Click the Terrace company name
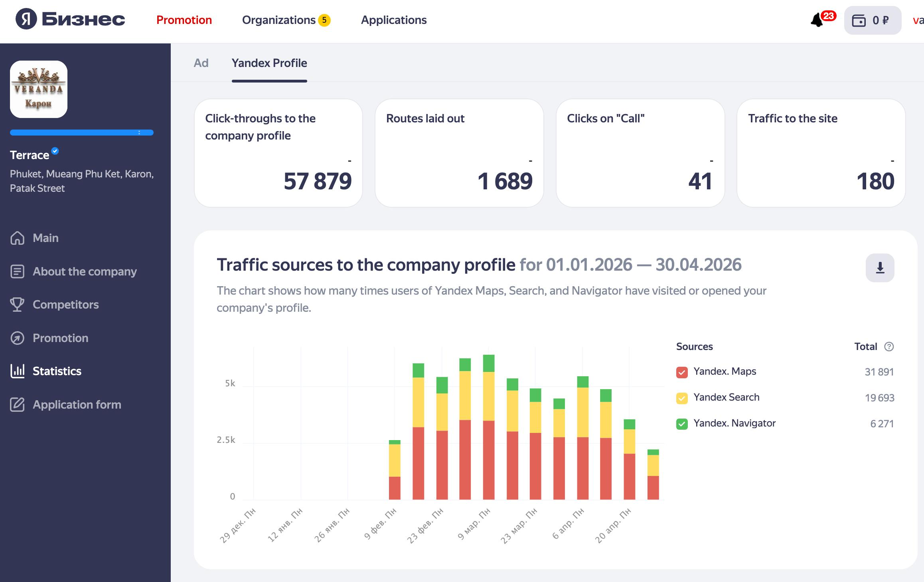This screenshot has width=924, height=582. [x=30, y=155]
